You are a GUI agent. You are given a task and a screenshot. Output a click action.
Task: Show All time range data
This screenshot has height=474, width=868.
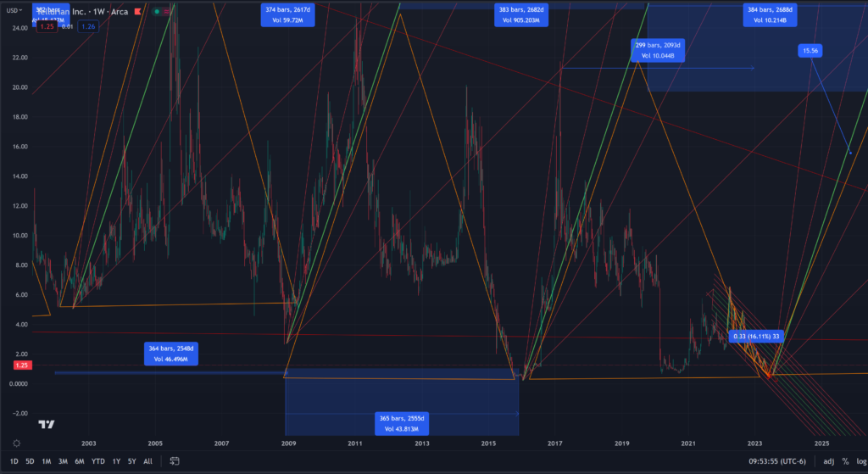coord(147,461)
